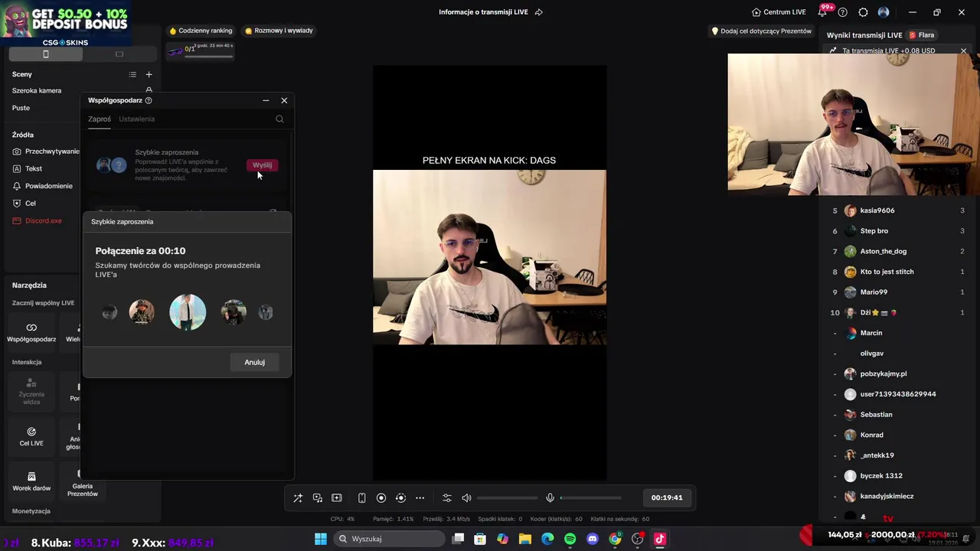
Task: Open Discord from the taskbar
Action: coord(592,539)
